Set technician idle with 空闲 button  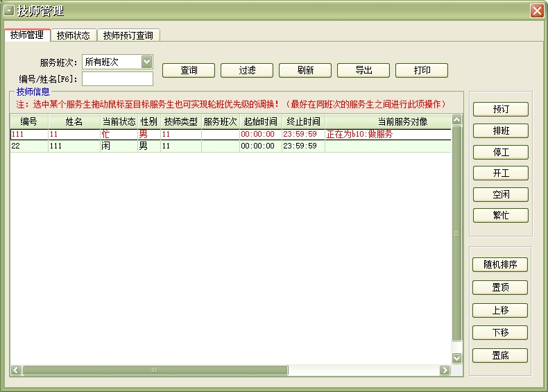click(500, 194)
